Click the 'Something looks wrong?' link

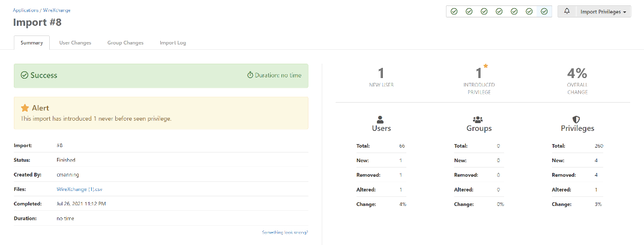(284, 232)
